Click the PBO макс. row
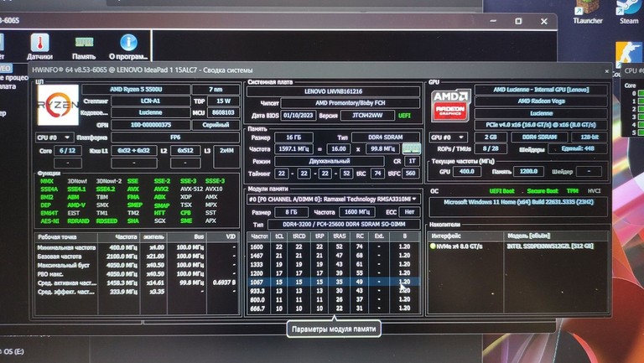This screenshot has height=363, width=644. [x=137, y=274]
